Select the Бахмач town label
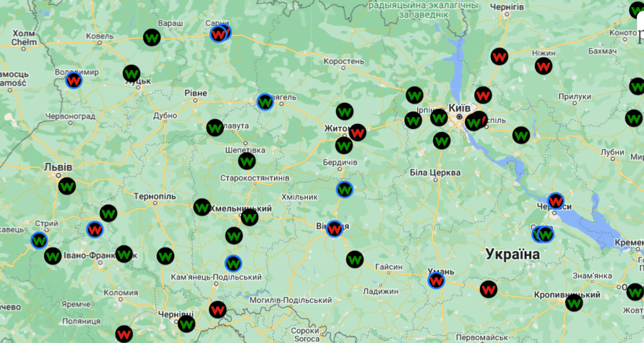 tap(602, 51)
